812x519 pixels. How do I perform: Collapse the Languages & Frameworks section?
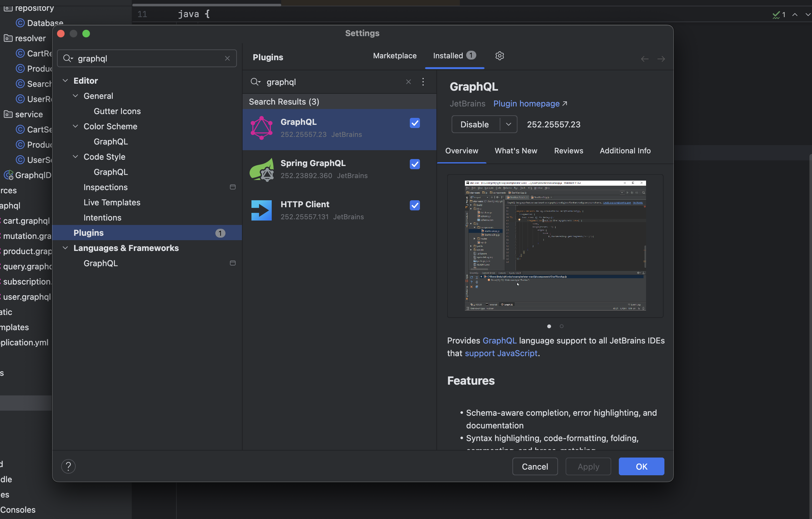pos(66,248)
